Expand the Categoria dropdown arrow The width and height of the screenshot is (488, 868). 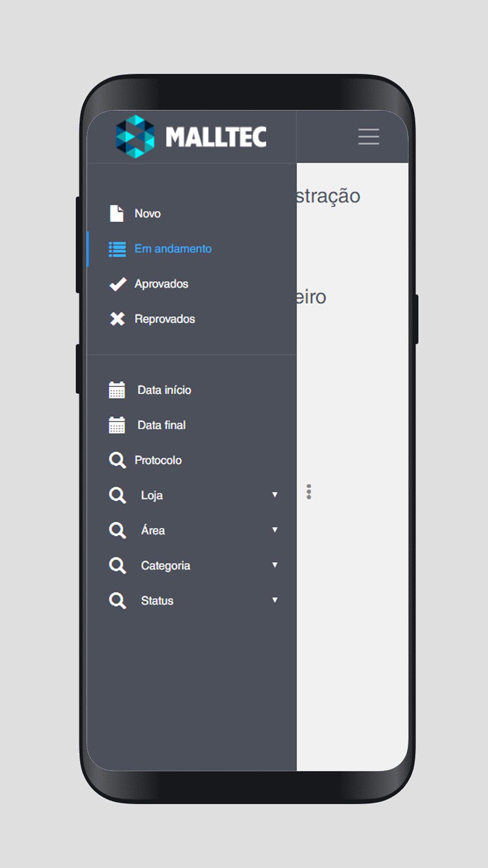274,565
